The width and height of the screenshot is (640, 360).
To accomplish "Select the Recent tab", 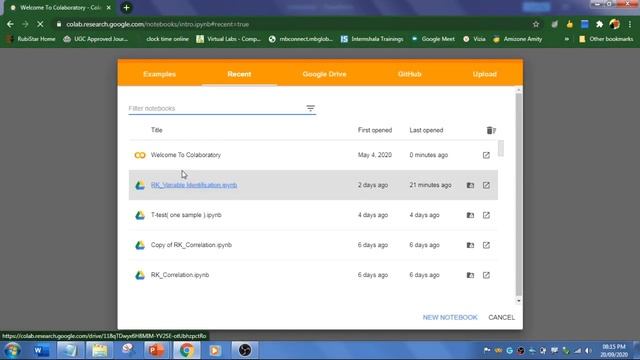I will [239, 74].
